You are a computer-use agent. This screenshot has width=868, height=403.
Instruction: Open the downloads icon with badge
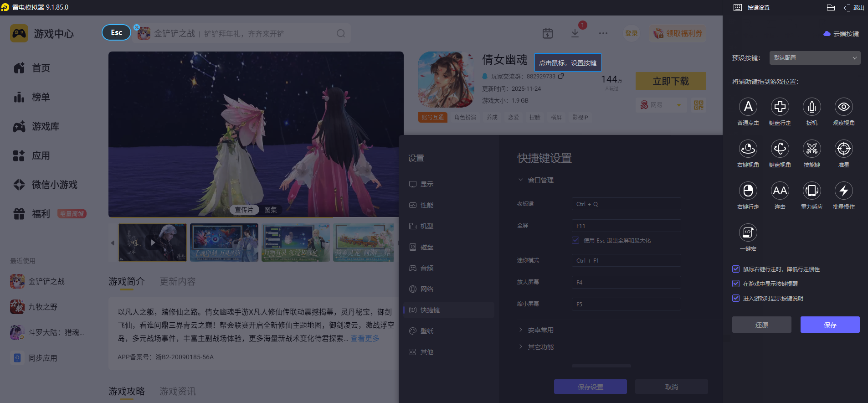coord(575,33)
